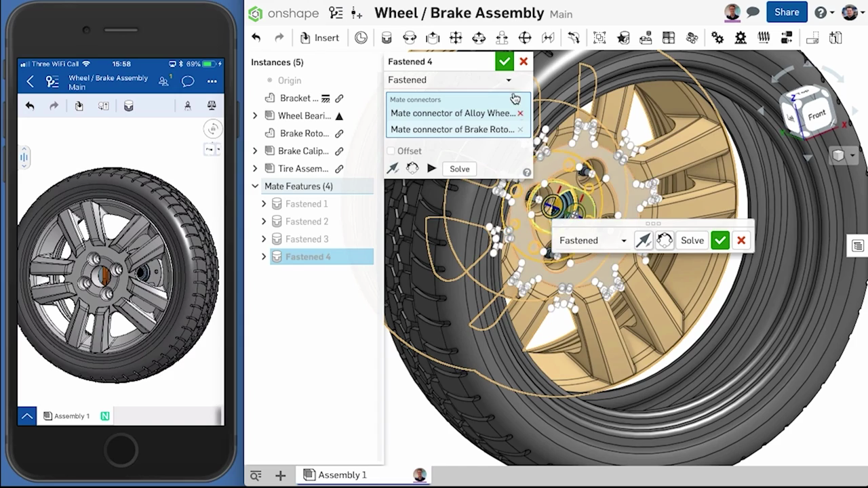Click the redo arrow in Onshape toolbar
The image size is (868, 488).
(279, 38)
